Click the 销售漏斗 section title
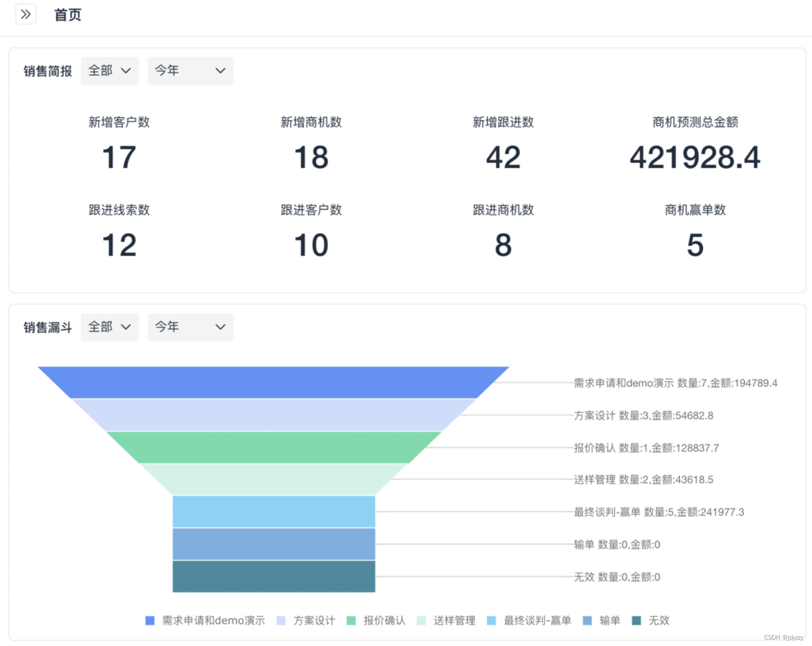The width and height of the screenshot is (812, 646). 47,327
